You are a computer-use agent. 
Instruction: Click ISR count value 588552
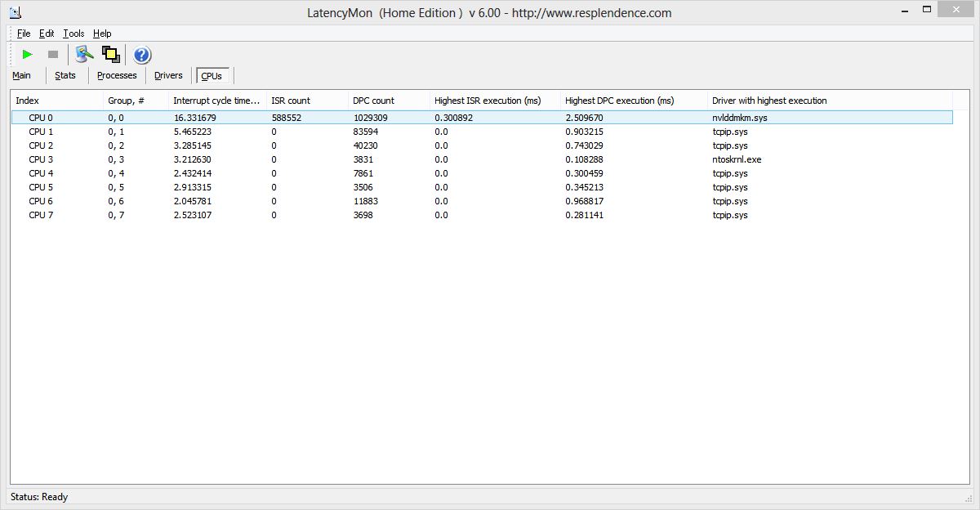[x=287, y=118]
